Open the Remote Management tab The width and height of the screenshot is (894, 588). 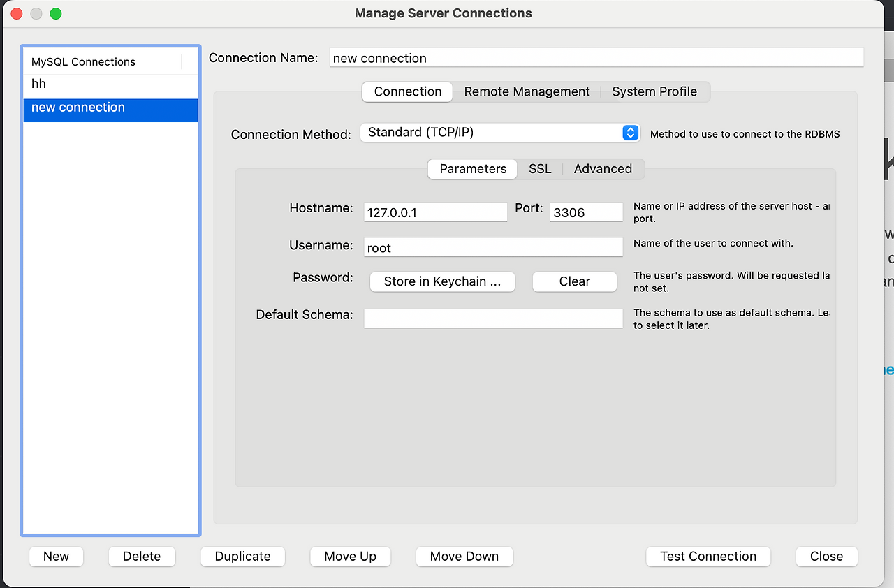tap(527, 91)
